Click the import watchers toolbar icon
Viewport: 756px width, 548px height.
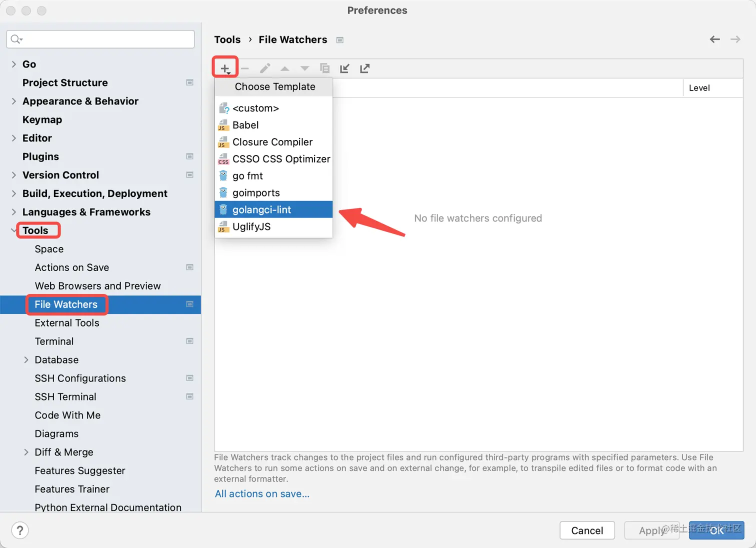[344, 68]
